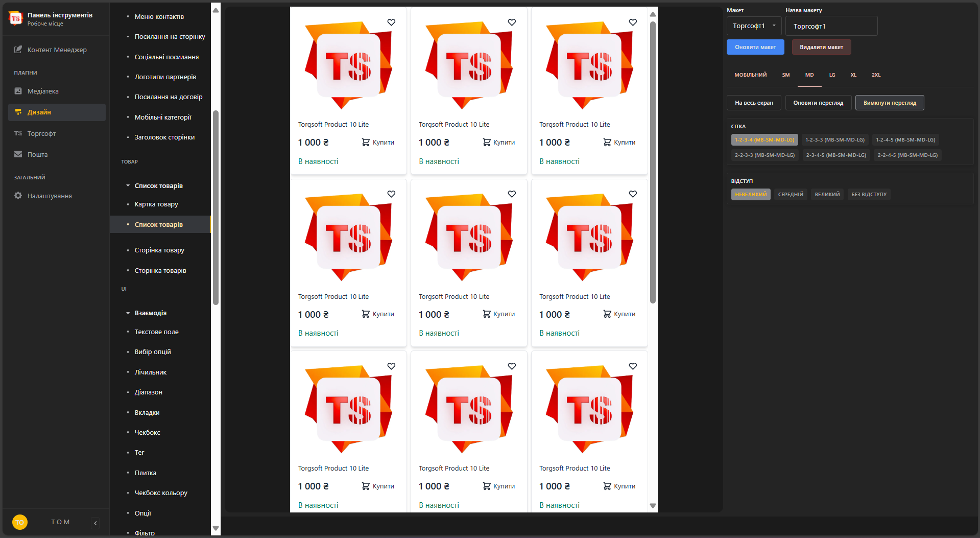The width and height of the screenshot is (980, 538).
Task: Click cart icon on third middle-row product
Action: pyautogui.click(x=607, y=314)
